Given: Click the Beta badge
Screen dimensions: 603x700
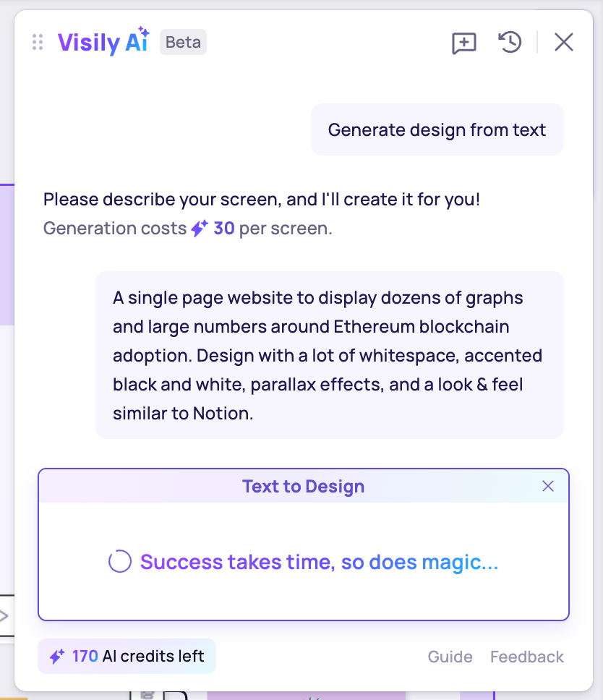Looking at the screenshot, I should [183, 42].
